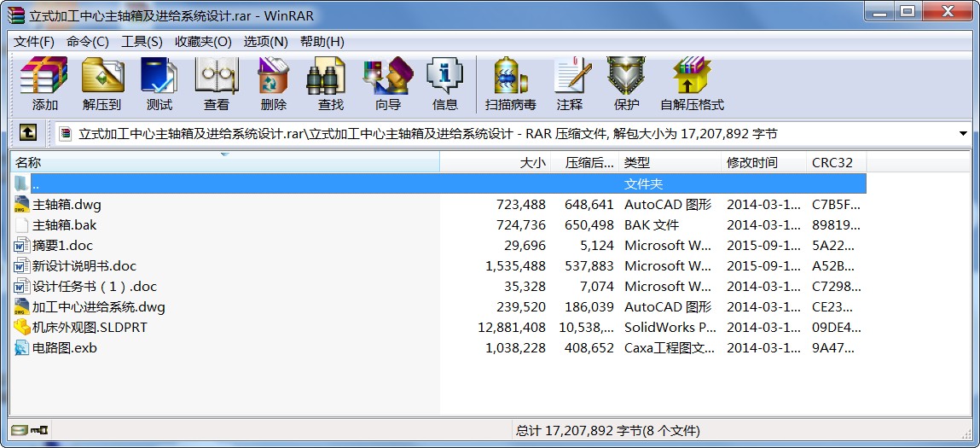Click packed size 408,652
The image size is (980, 448).
(x=589, y=348)
